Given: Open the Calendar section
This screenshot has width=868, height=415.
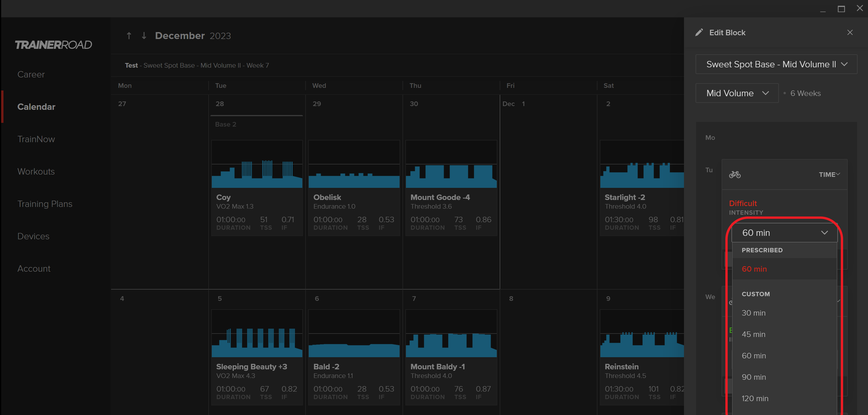Looking at the screenshot, I should pos(36,107).
